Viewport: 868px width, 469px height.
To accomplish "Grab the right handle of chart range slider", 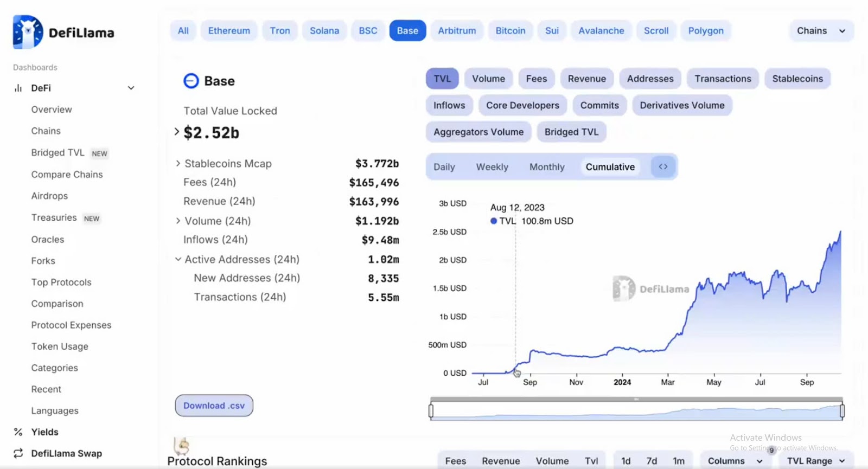I will tap(842, 411).
